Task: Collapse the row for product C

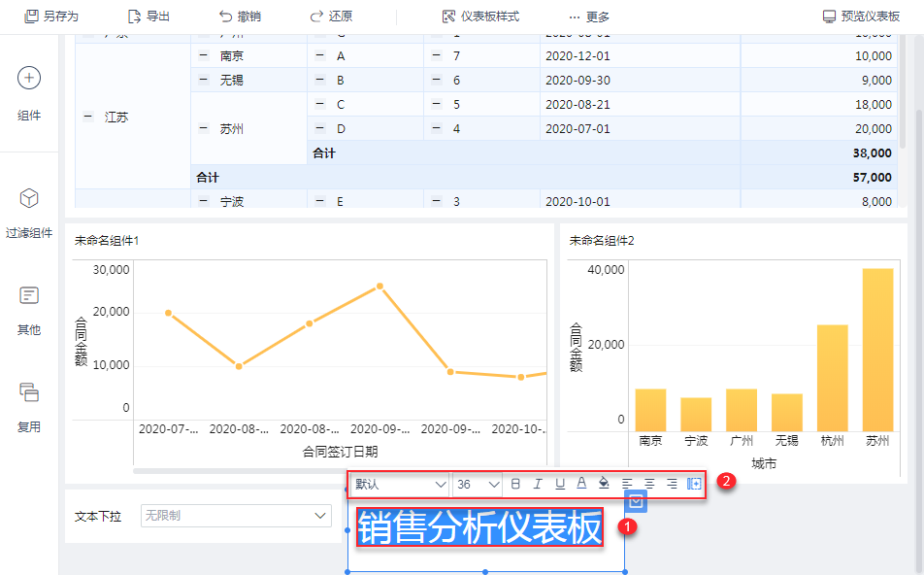Action: 320,104
